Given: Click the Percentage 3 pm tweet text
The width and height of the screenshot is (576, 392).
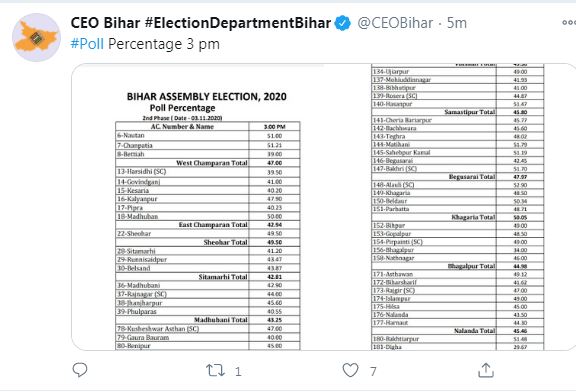Looking at the screenshot, I should pos(164,44).
